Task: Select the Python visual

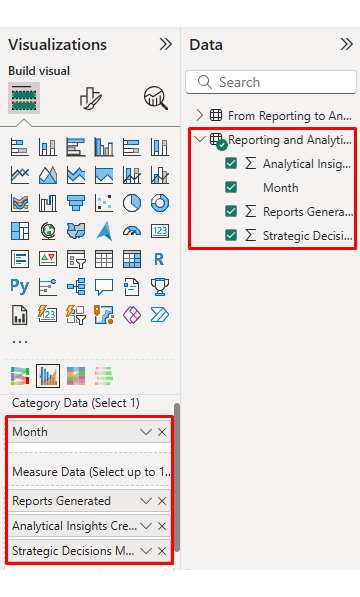Action: pyautogui.click(x=19, y=287)
